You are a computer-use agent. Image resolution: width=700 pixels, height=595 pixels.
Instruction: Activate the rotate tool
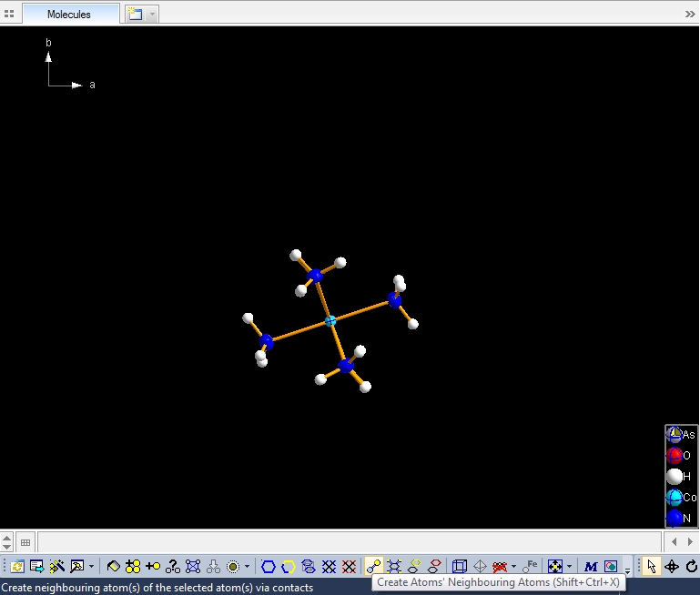tap(692, 566)
